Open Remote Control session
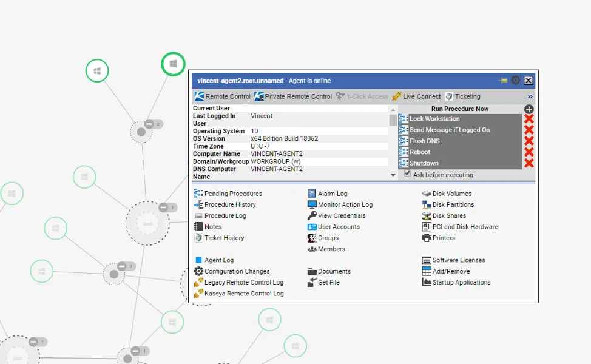This screenshot has width=591, height=364. click(x=222, y=96)
